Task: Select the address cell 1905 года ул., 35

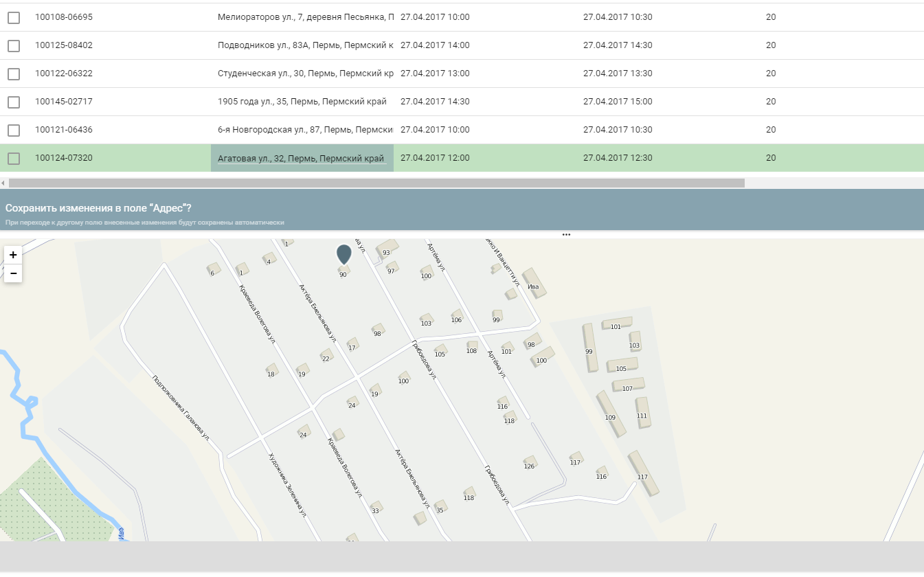Action: click(302, 102)
